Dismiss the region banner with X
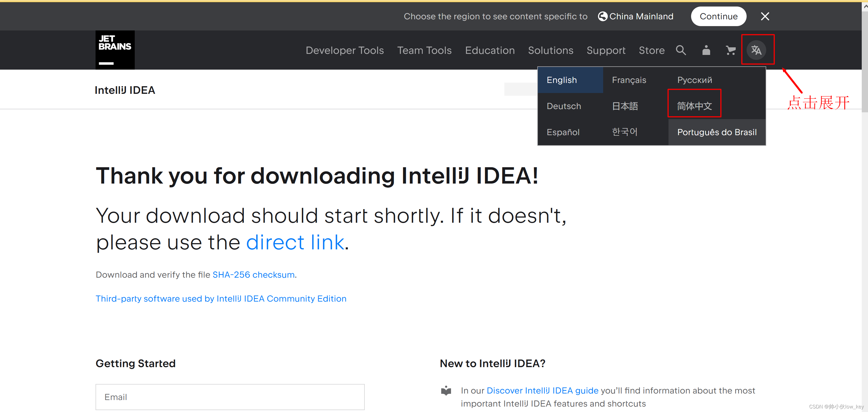Viewport: 868px width, 412px height. click(x=765, y=16)
